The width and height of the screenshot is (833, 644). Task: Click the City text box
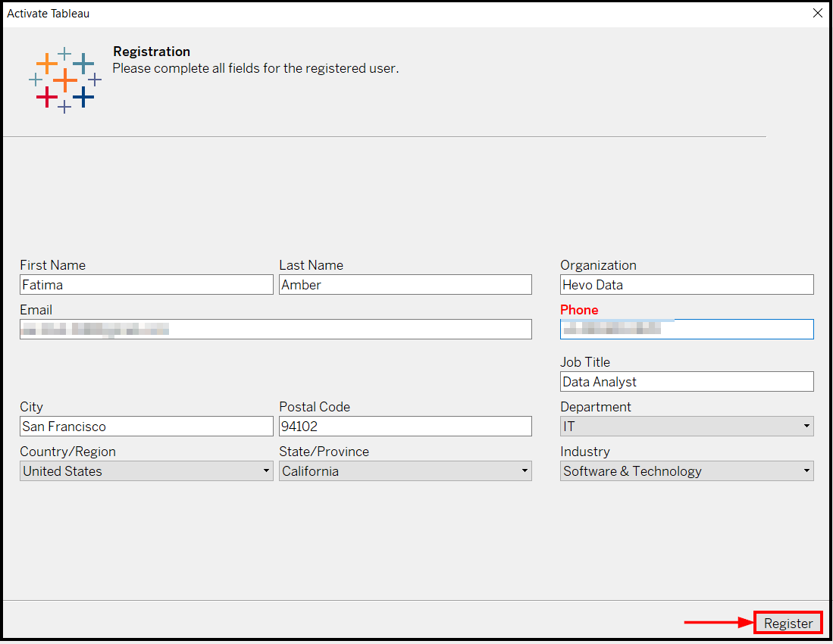146,427
